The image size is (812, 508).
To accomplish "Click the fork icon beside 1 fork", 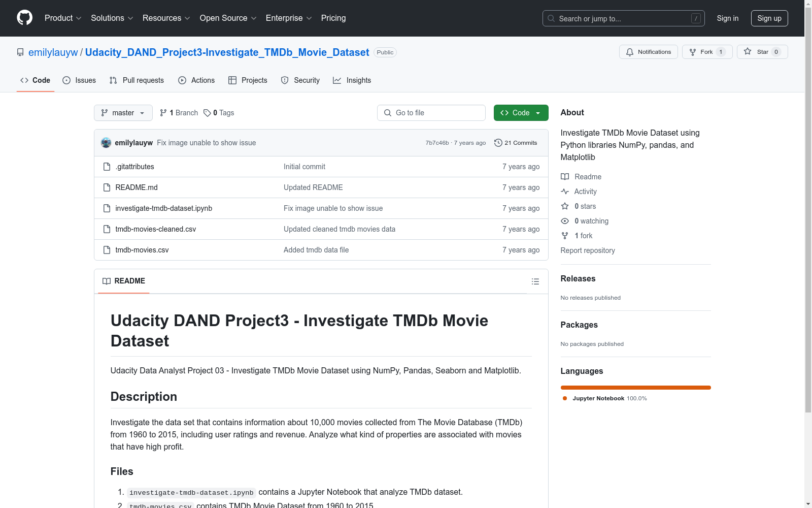I will click(x=565, y=236).
